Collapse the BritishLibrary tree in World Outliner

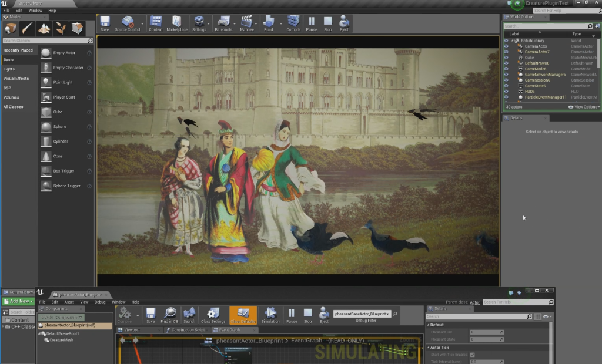pyautogui.click(x=511, y=41)
